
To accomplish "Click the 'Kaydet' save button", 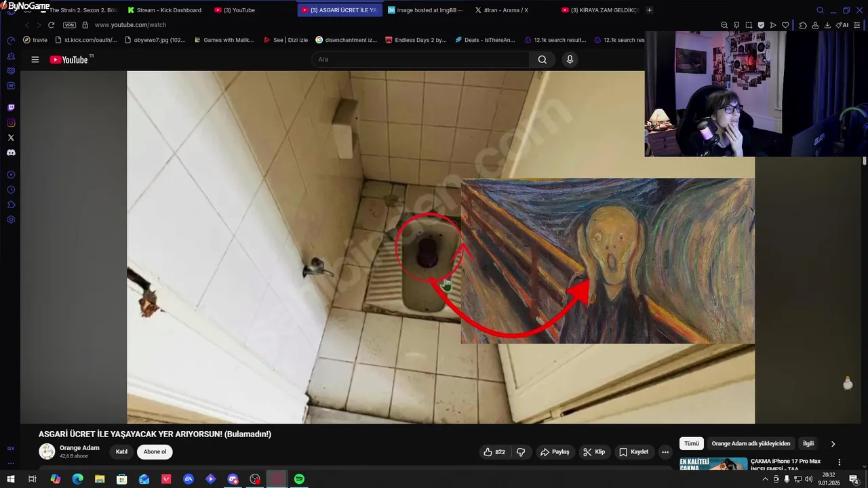I will coord(633,452).
